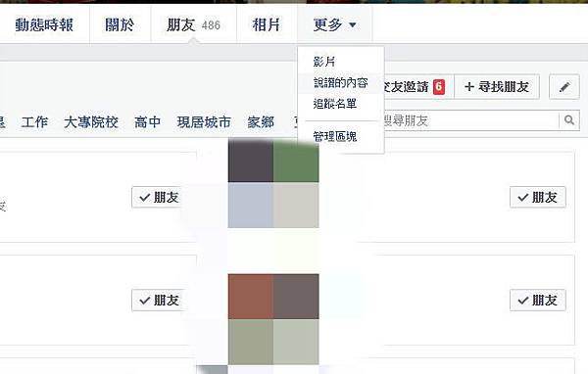
Task: Select the 朋友 486 tab
Action: 193,25
